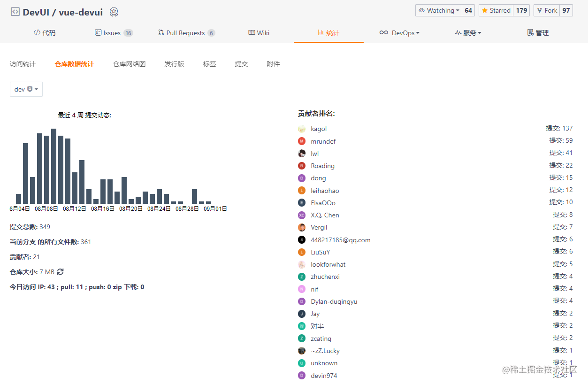588x385 pixels.
Task: Click the total commits number 349
Action: click(x=45, y=227)
